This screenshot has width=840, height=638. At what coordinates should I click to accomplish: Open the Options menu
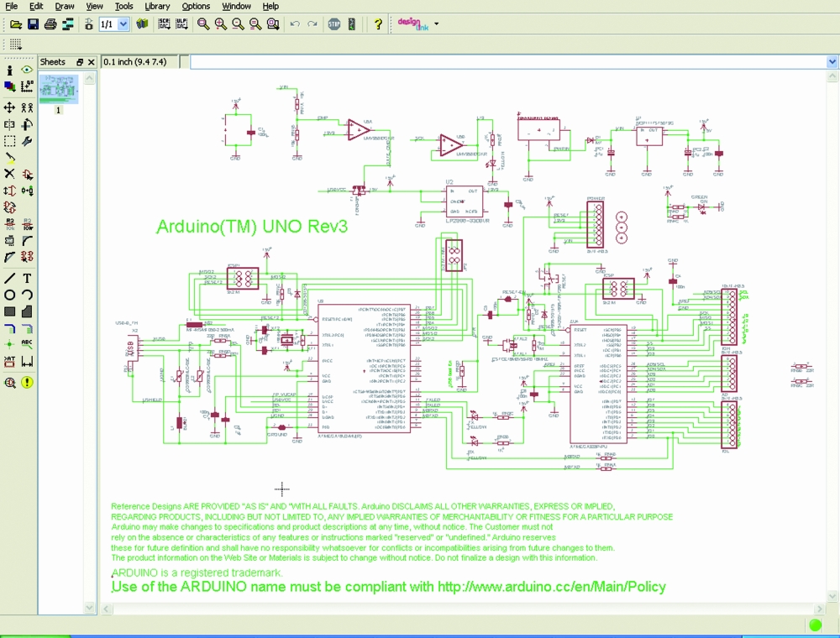[196, 6]
